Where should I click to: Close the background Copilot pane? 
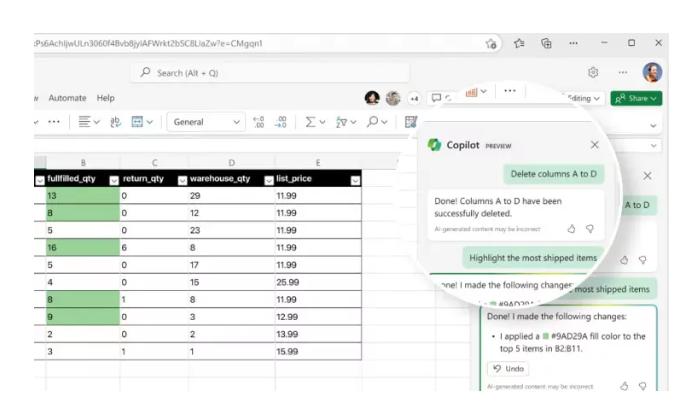(647, 176)
